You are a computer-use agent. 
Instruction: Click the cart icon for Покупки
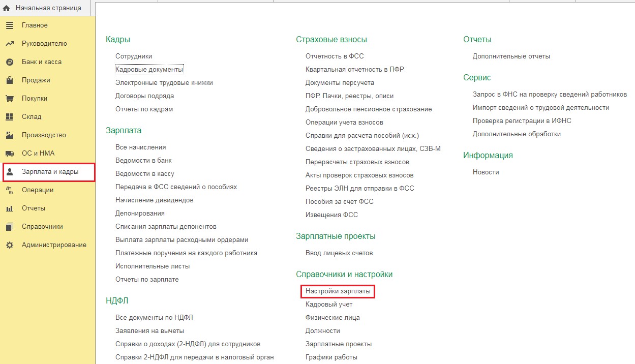9,99
